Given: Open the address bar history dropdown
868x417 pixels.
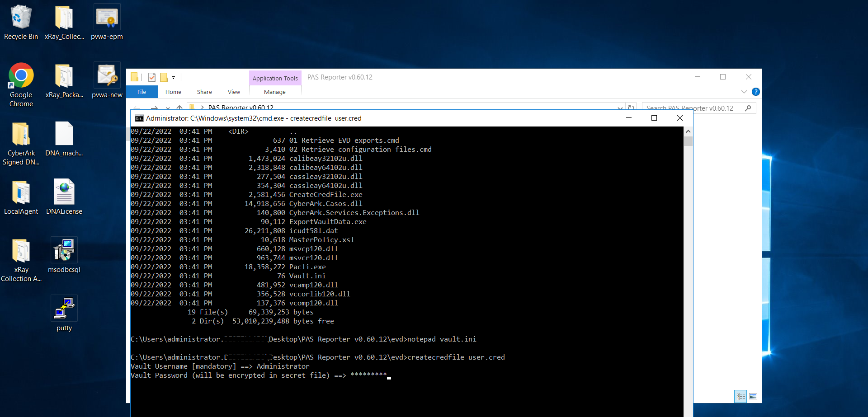Looking at the screenshot, I should click(620, 108).
